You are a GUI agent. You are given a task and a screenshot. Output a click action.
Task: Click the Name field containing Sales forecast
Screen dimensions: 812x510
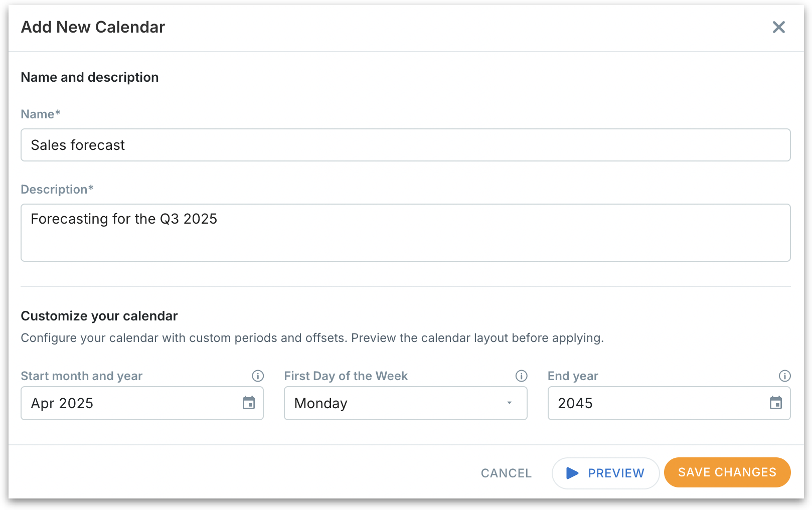click(x=405, y=145)
